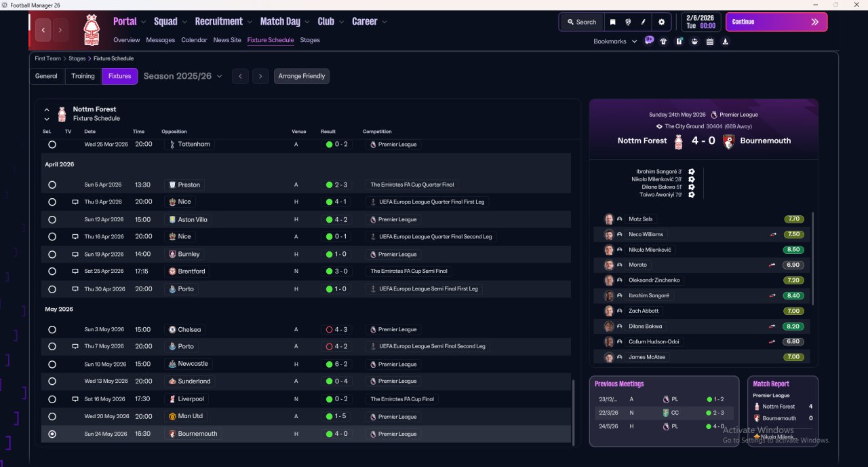Select the Tottenham fixture radio button
Screen dimensions: 868x467
pos(52,145)
